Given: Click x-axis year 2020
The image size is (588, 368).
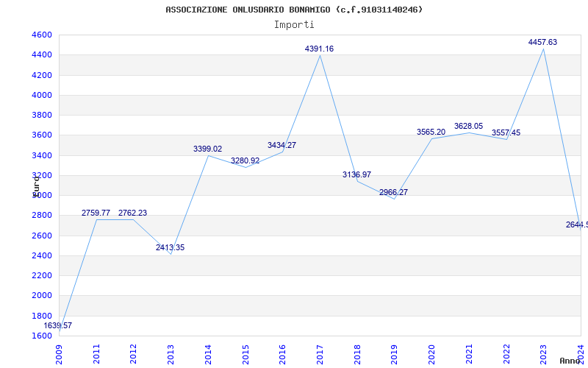Looking at the screenshot, I should 431,355.
